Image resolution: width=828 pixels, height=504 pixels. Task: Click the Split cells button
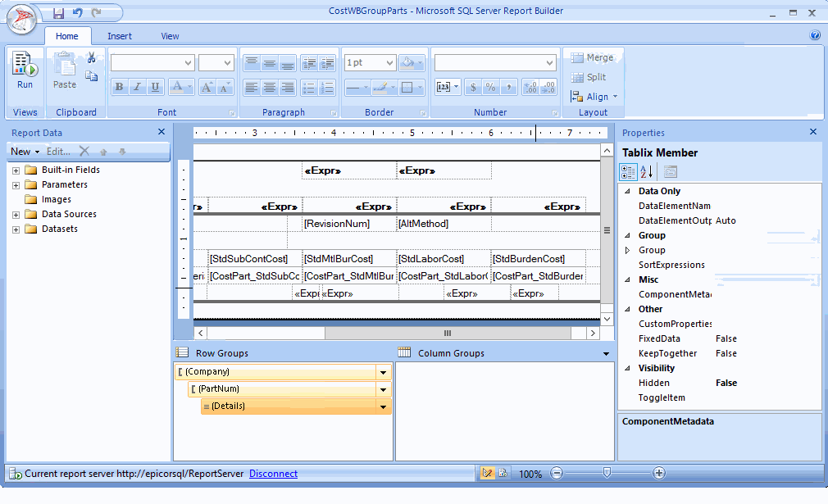coord(589,77)
